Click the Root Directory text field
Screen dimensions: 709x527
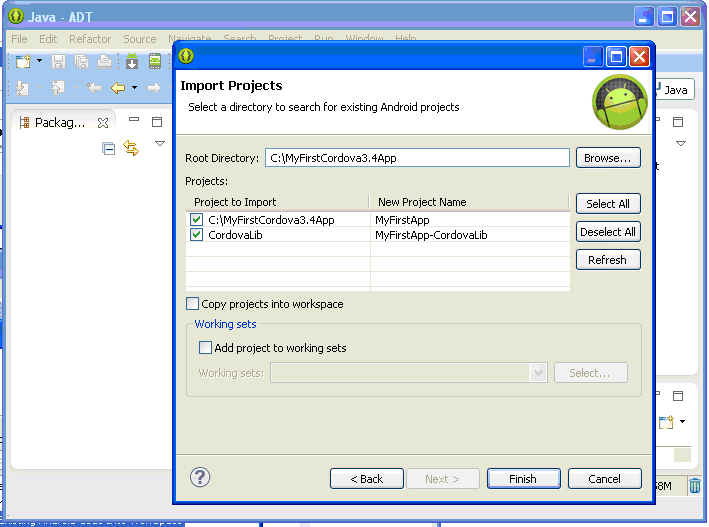pyautogui.click(x=417, y=158)
